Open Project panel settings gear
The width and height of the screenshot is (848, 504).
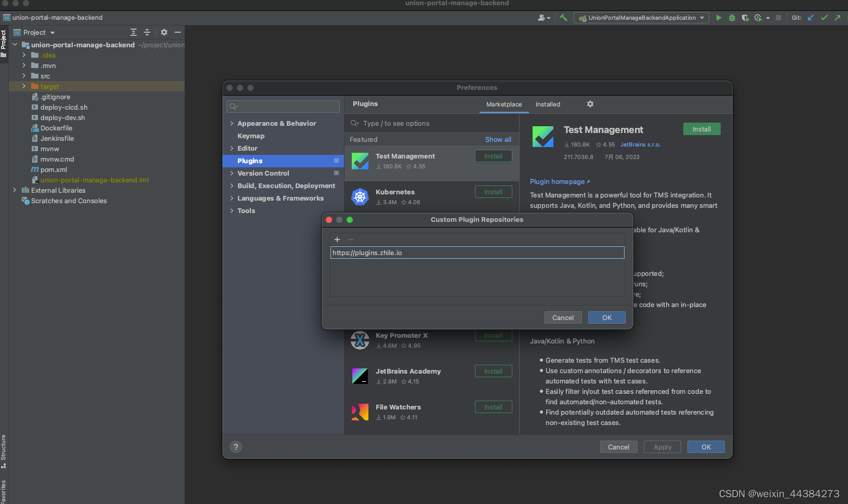click(x=164, y=32)
